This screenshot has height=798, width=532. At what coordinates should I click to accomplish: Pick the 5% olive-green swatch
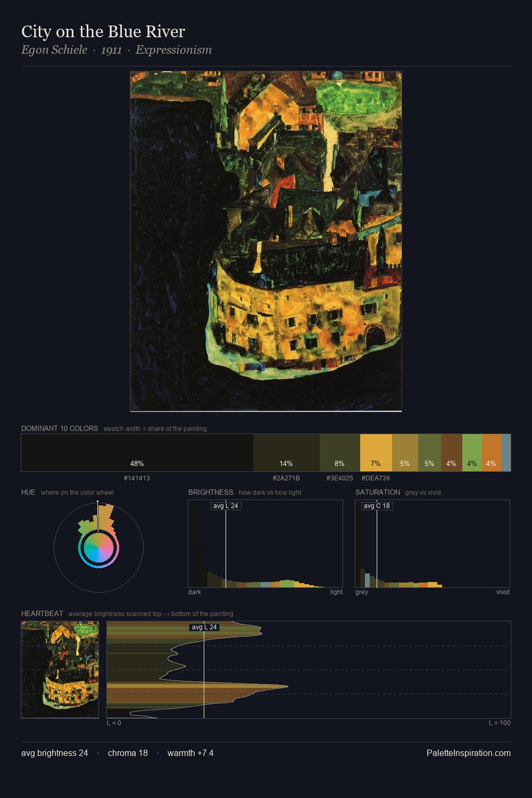click(429, 453)
